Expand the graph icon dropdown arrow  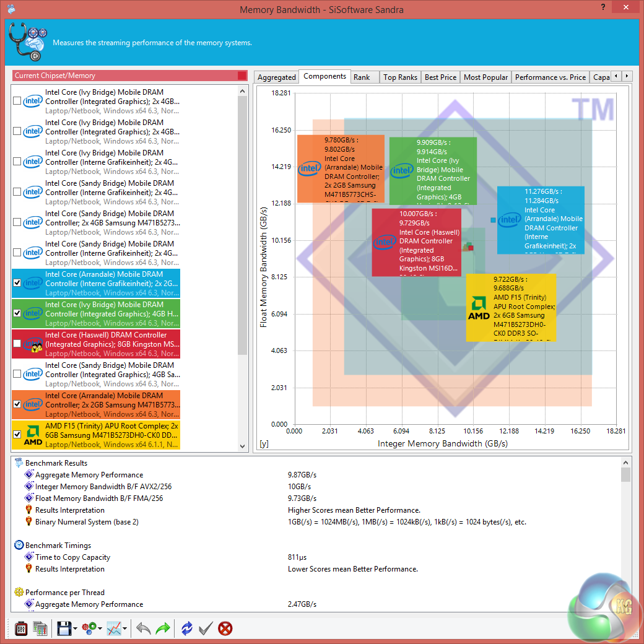pyautogui.click(x=125, y=629)
